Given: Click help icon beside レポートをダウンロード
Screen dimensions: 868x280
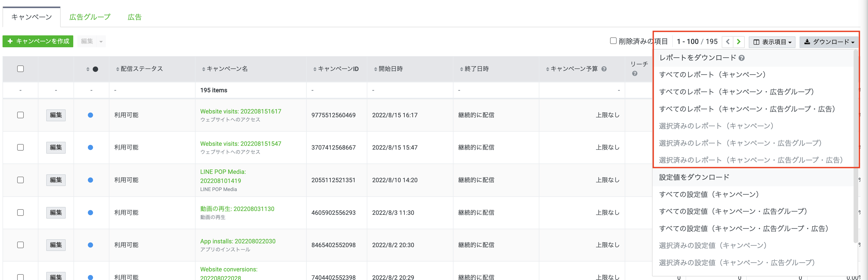Looking at the screenshot, I should pyautogui.click(x=741, y=58).
